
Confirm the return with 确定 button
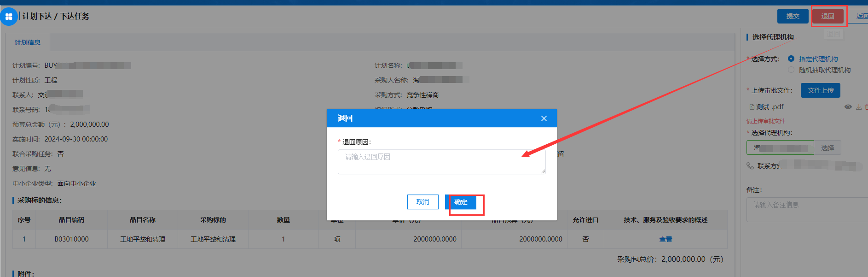461,202
